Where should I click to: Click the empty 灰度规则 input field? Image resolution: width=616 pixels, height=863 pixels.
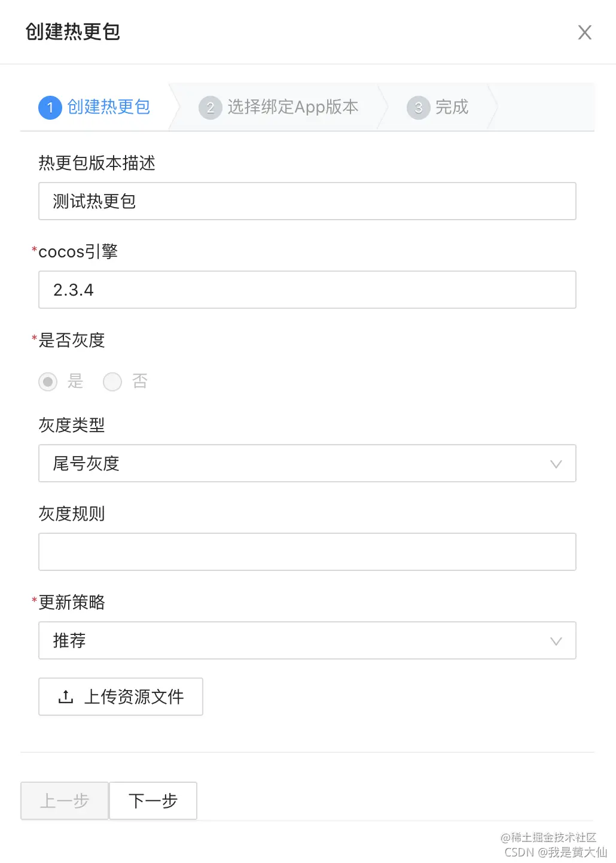click(307, 551)
